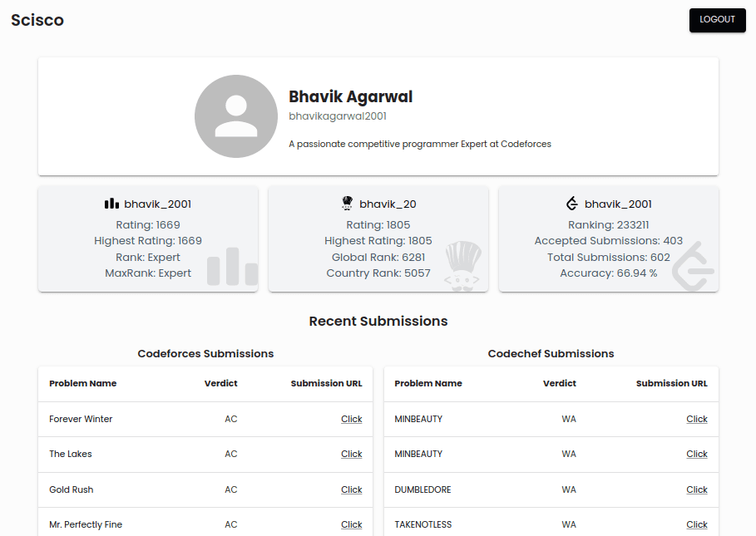756x536 pixels.
Task: Open Mr. Perfectly Fine submission Click link
Action: click(351, 524)
